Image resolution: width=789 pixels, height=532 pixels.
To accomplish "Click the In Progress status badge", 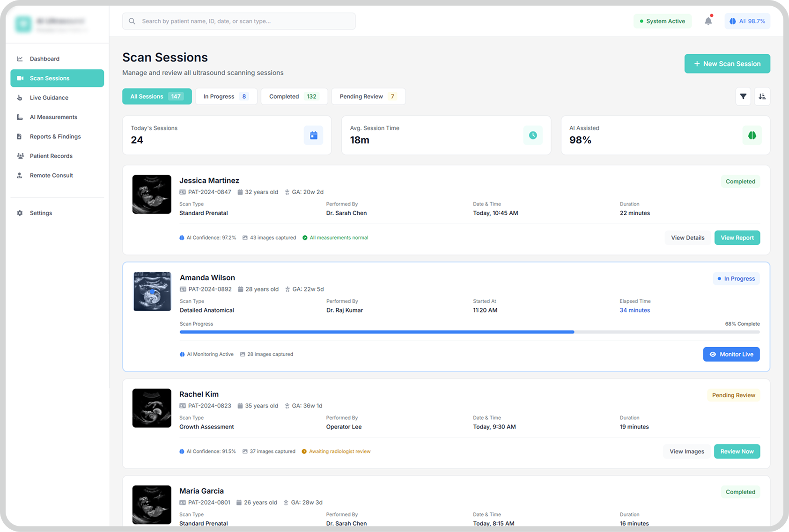I will (736, 279).
